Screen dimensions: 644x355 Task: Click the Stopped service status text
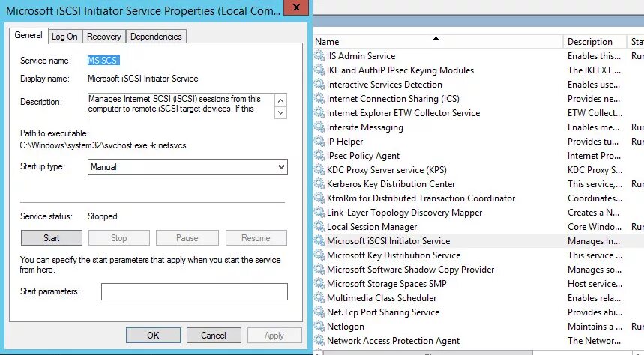coord(102,216)
